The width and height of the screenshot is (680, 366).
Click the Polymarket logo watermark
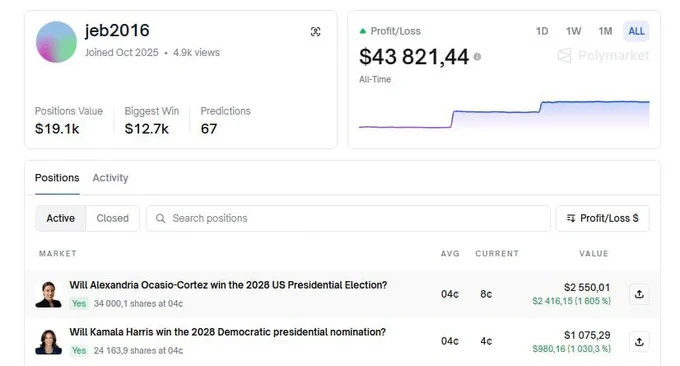tap(603, 56)
